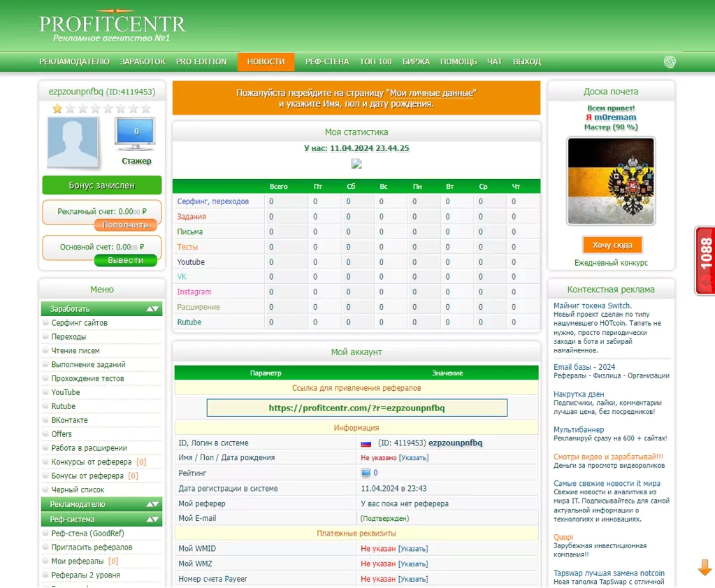Select Серфинг сайтов menu item

[x=80, y=323]
